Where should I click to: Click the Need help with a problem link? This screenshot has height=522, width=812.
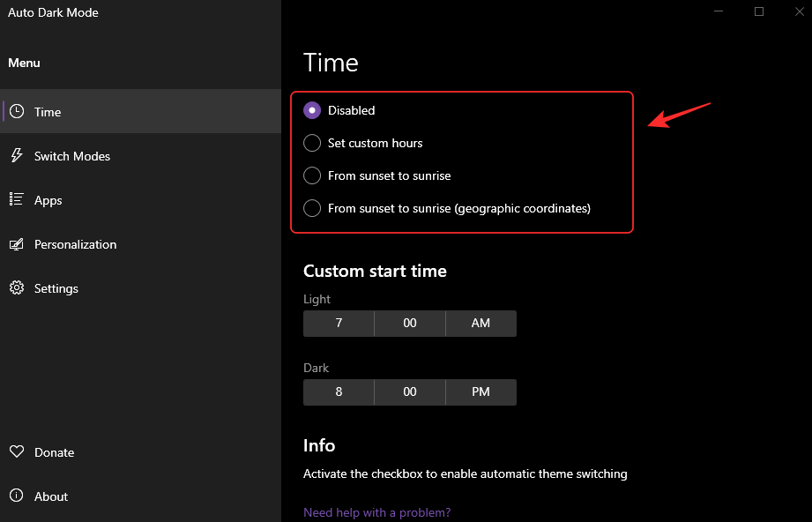376,512
